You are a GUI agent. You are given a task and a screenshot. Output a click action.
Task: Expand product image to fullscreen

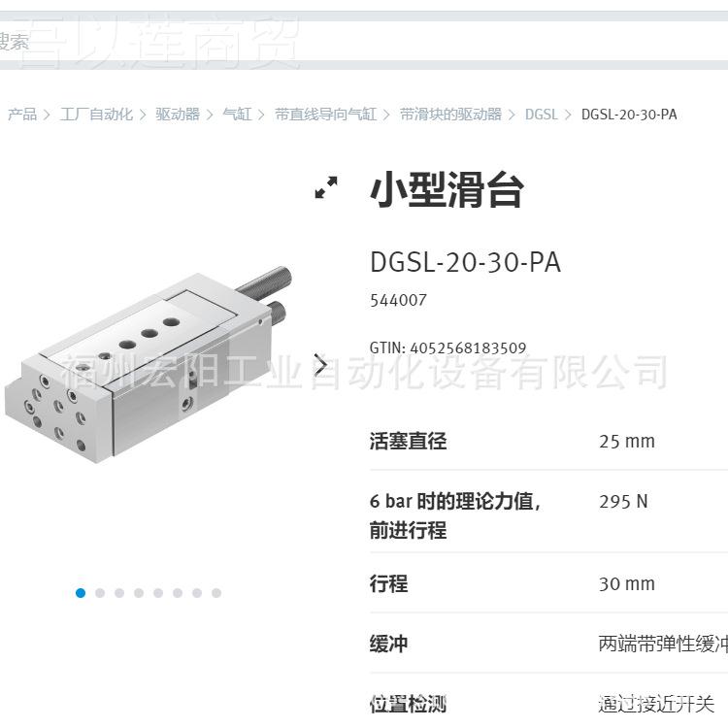pos(326,187)
